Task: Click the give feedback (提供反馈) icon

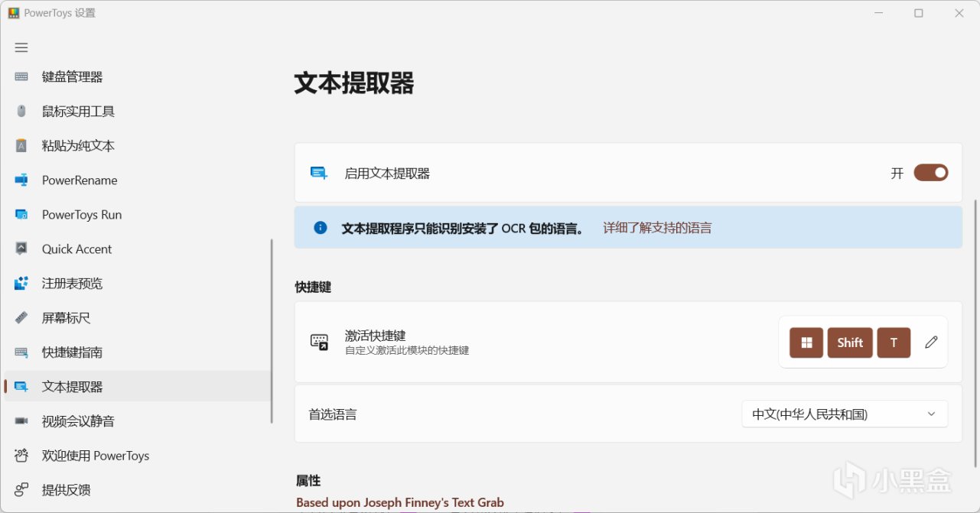Action: click(21, 490)
